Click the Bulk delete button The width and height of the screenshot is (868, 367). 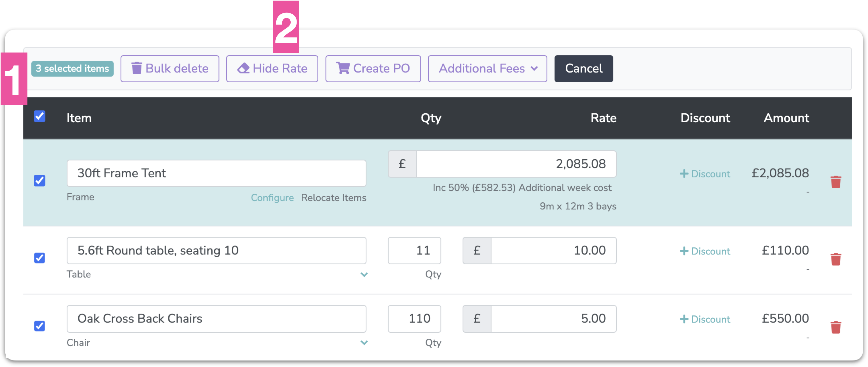tap(170, 69)
